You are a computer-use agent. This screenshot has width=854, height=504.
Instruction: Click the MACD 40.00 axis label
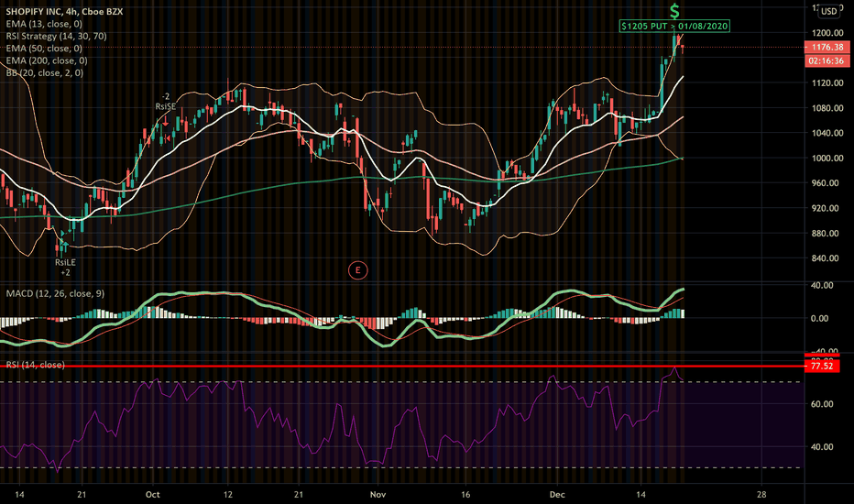point(822,285)
